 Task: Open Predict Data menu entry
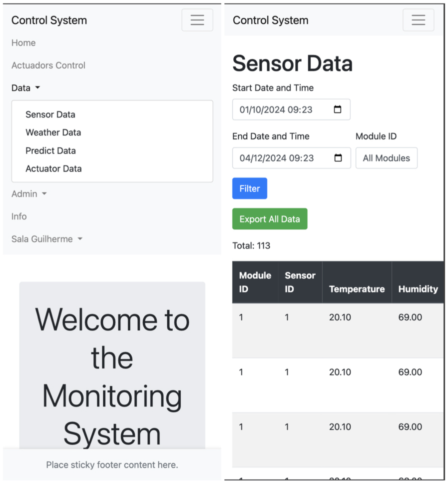[51, 151]
